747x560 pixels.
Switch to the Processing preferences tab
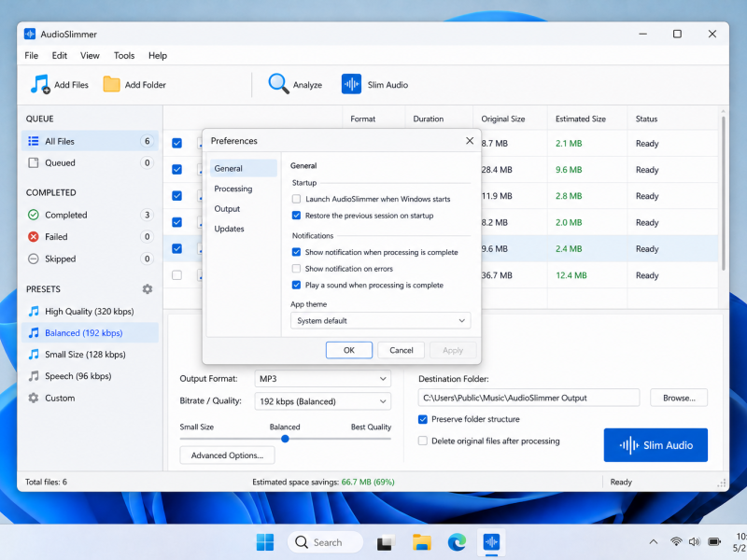[x=243, y=189]
